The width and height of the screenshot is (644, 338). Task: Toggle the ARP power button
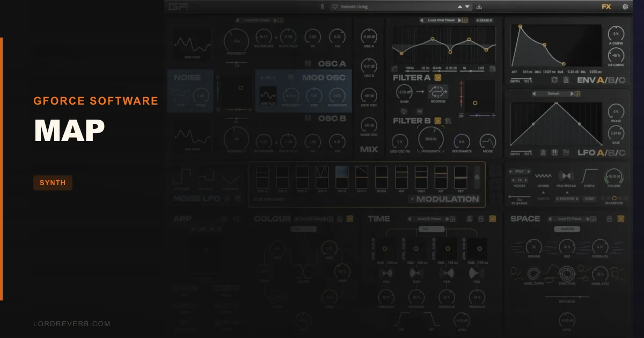click(236, 219)
